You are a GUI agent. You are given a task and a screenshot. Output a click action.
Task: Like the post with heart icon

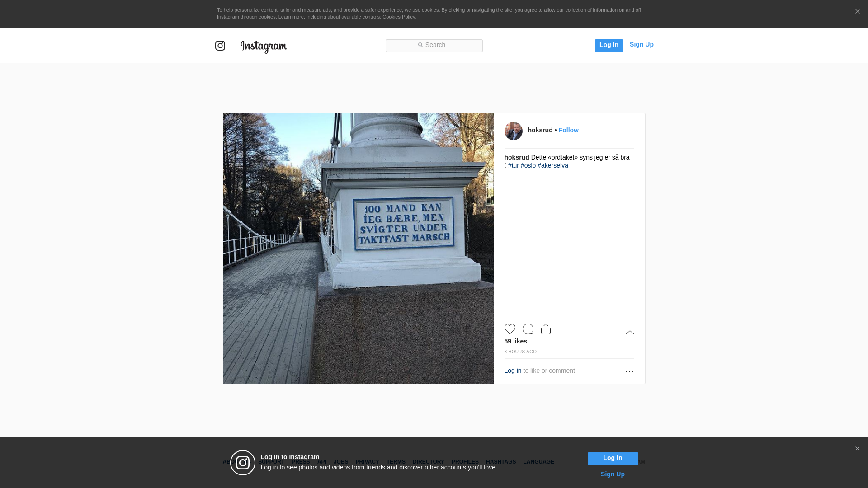(509, 329)
